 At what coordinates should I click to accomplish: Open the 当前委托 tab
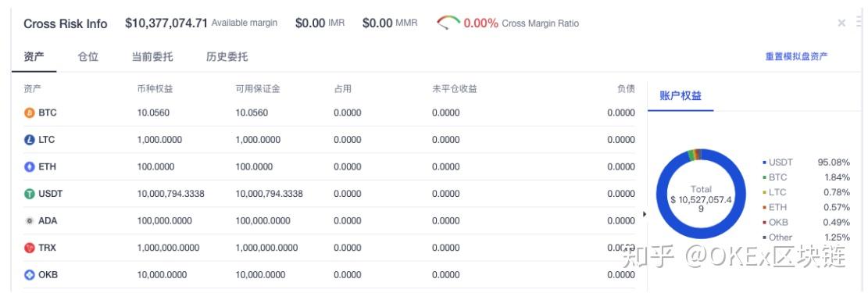[152, 56]
